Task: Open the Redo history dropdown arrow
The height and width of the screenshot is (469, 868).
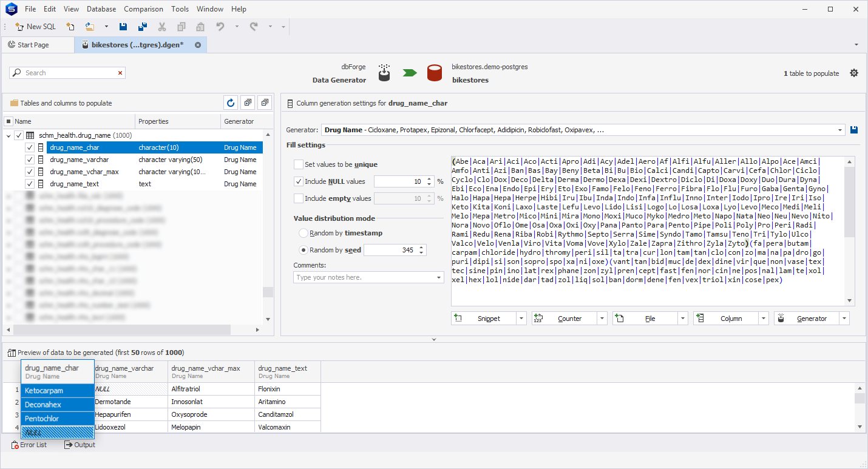Action: click(x=270, y=27)
